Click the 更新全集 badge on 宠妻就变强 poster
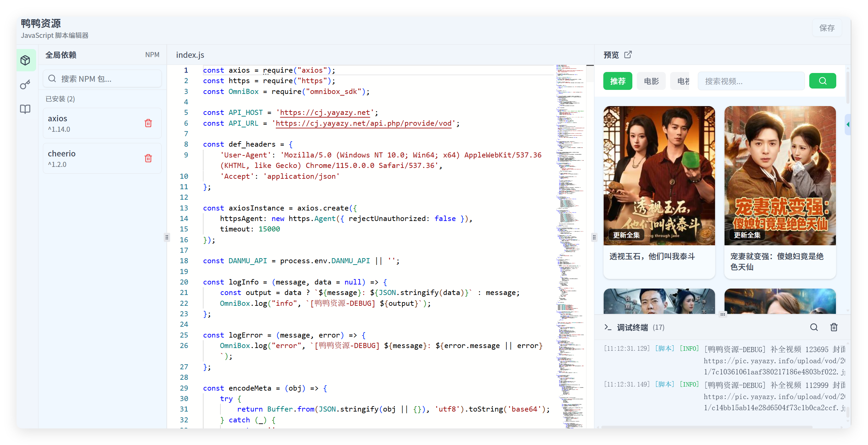 [x=747, y=235]
